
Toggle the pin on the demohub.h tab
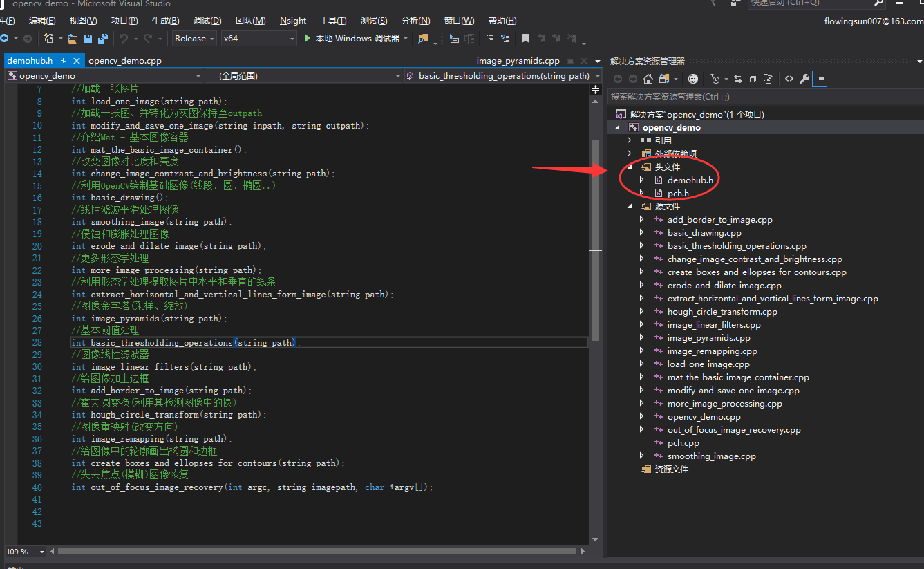pyautogui.click(x=64, y=61)
